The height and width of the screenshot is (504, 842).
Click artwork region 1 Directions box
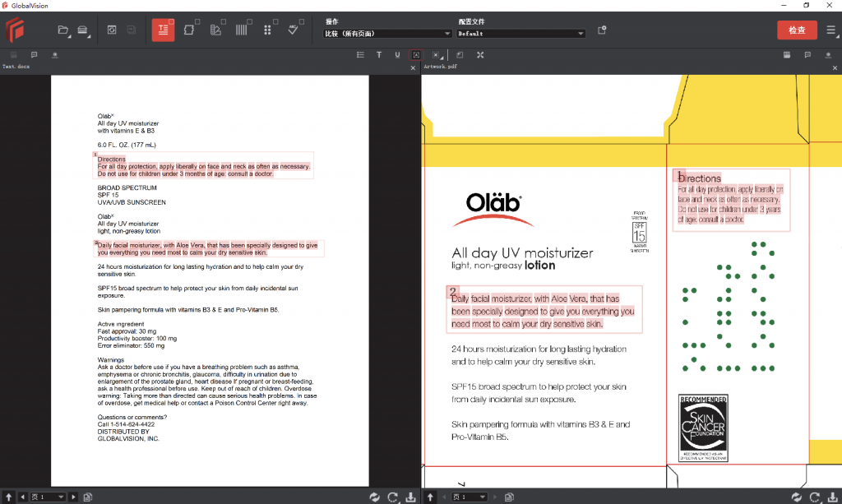(731, 201)
